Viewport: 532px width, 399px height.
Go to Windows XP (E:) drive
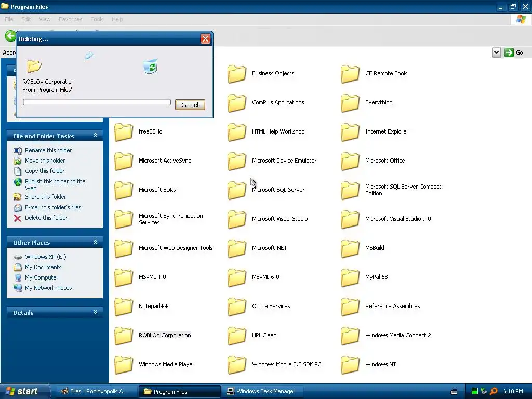(46, 257)
